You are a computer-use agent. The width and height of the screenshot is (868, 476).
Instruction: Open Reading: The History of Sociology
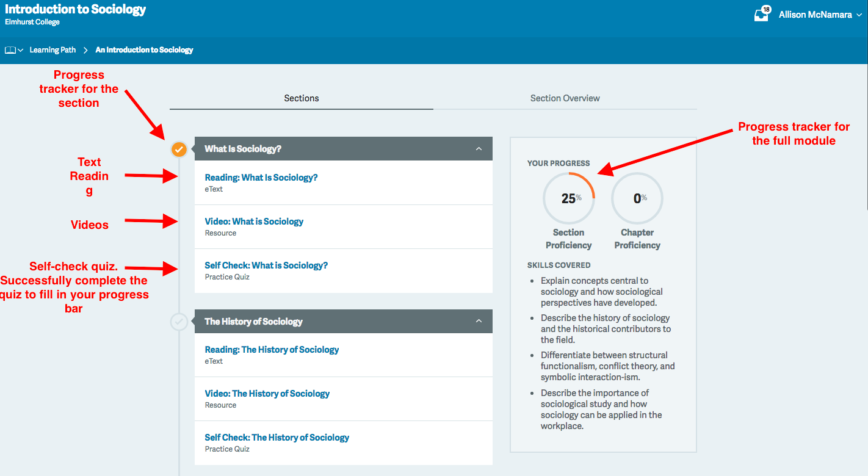point(272,350)
